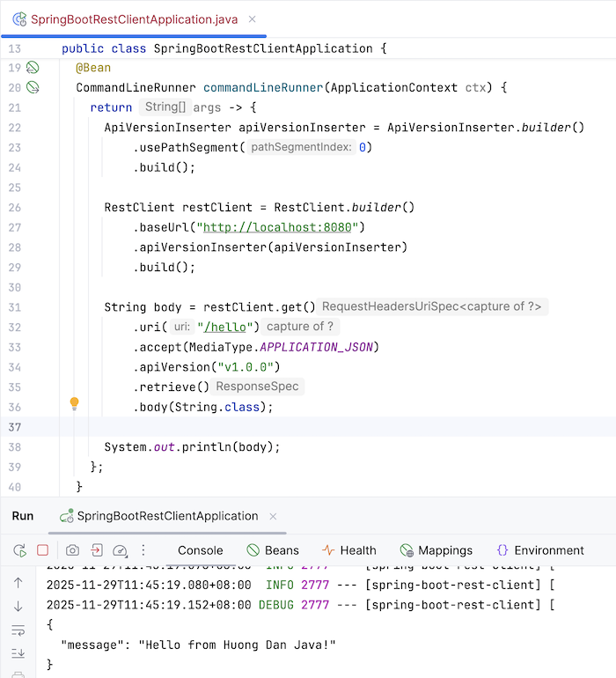Viewport: 616px width, 678px height.
Task: Toggle soft-wrap in console output
Action: point(18,630)
